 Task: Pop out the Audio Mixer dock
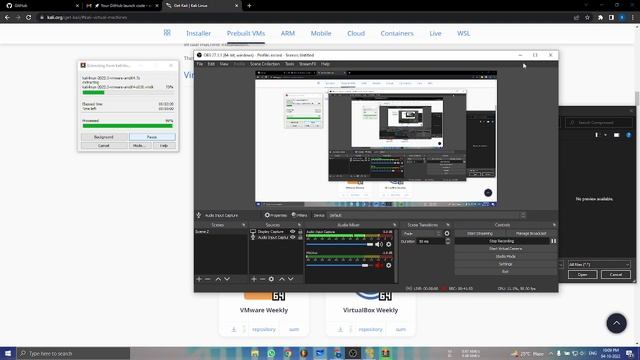pyautogui.click(x=394, y=225)
